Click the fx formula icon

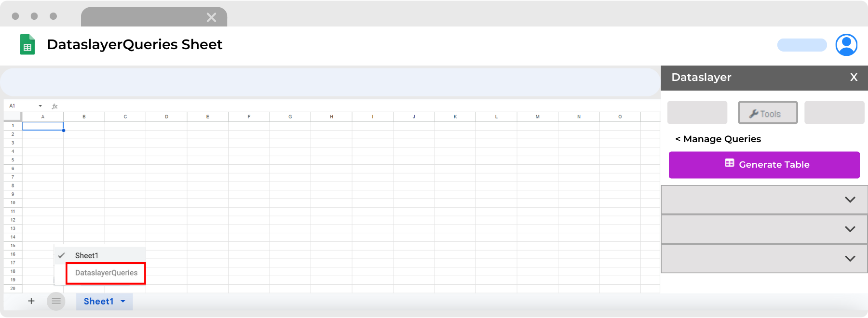(x=54, y=106)
